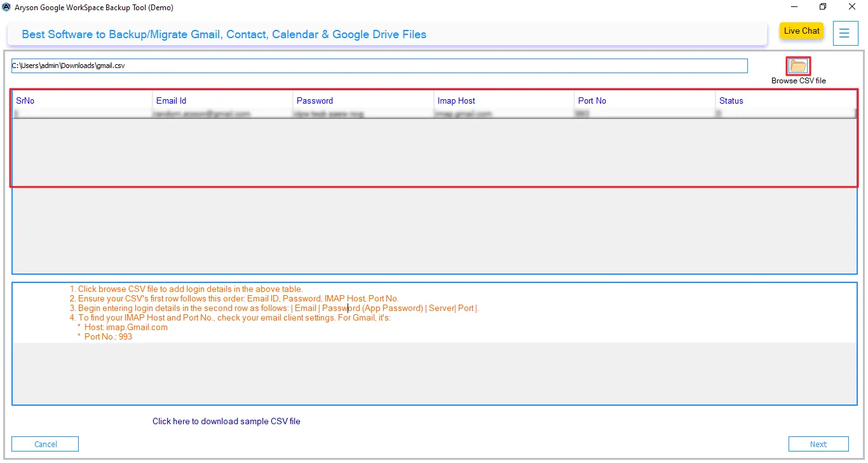Minimize the Backup Tool window
This screenshot has width=868, height=463.
(x=792, y=7)
